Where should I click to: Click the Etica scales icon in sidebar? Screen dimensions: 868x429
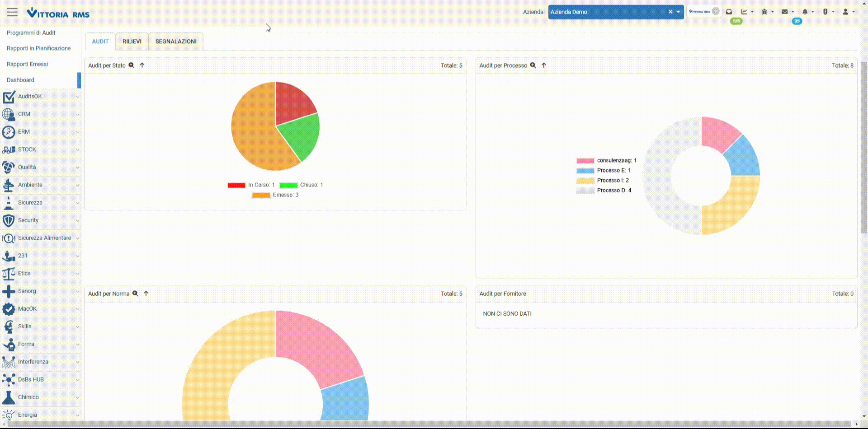[9, 274]
